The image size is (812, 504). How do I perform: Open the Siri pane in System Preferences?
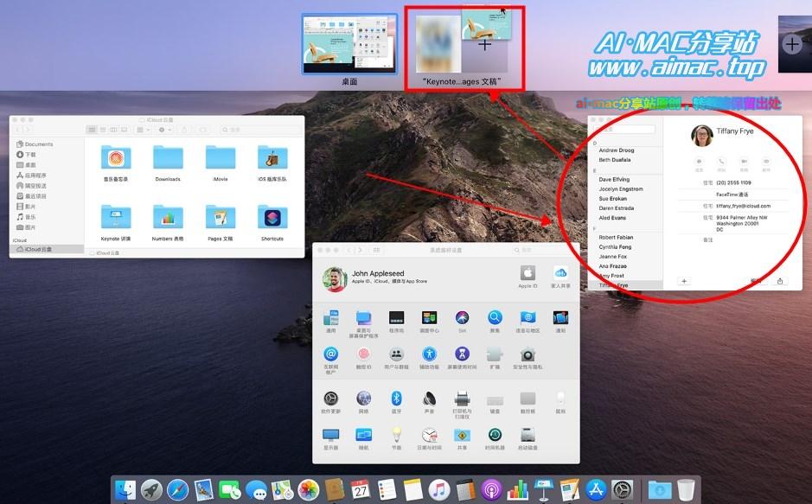[x=462, y=317]
